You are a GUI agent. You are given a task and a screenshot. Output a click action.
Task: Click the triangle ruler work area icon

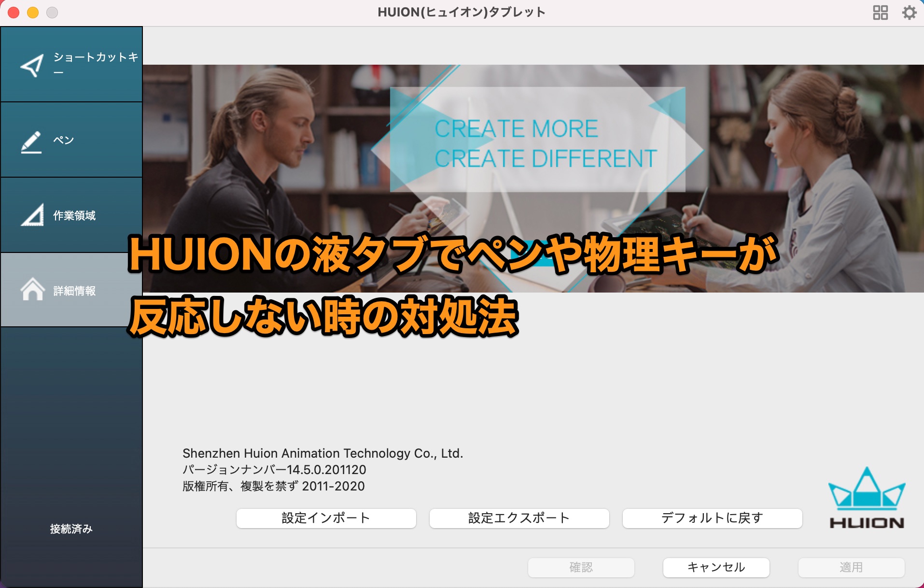point(32,215)
